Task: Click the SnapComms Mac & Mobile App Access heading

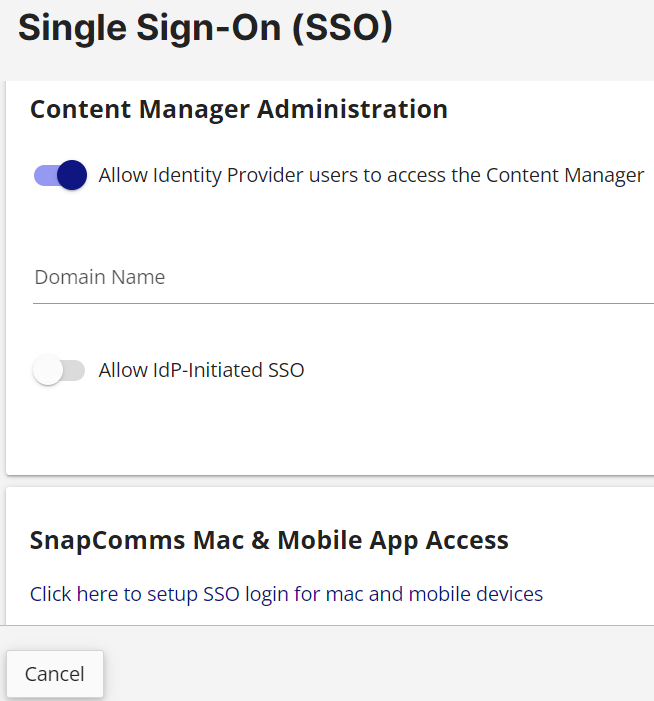Action: (269, 540)
